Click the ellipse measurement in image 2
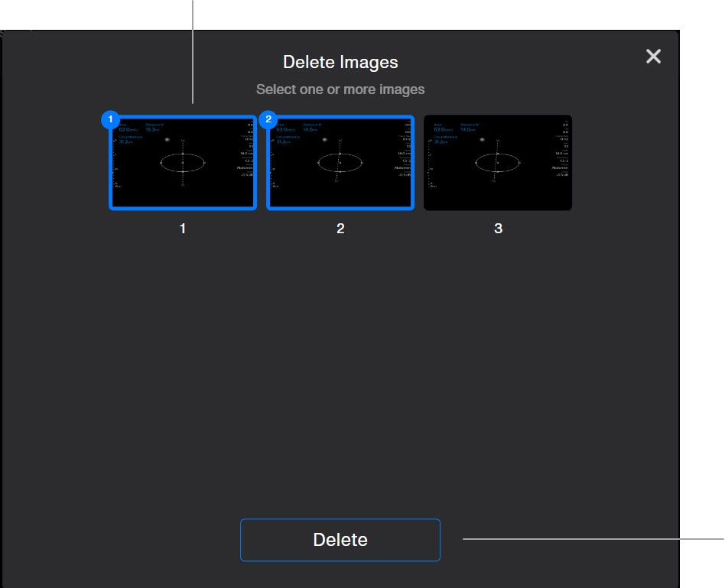 pos(340,163)
